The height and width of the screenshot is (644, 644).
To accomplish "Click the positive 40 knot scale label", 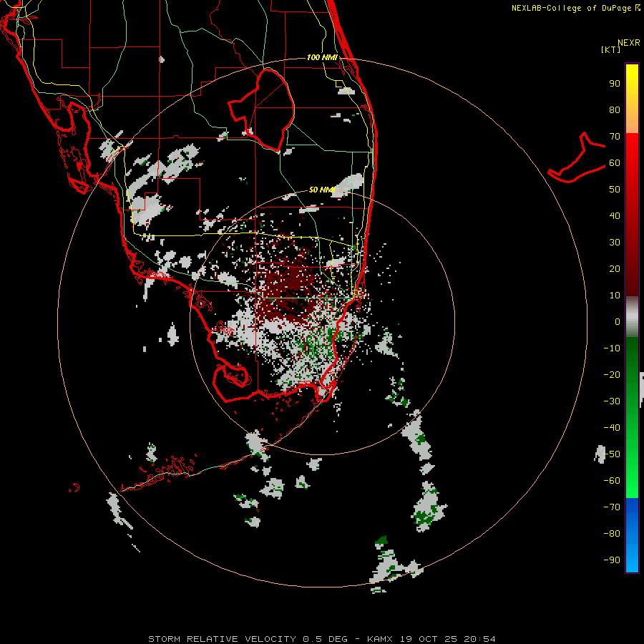I will (615, 215).
